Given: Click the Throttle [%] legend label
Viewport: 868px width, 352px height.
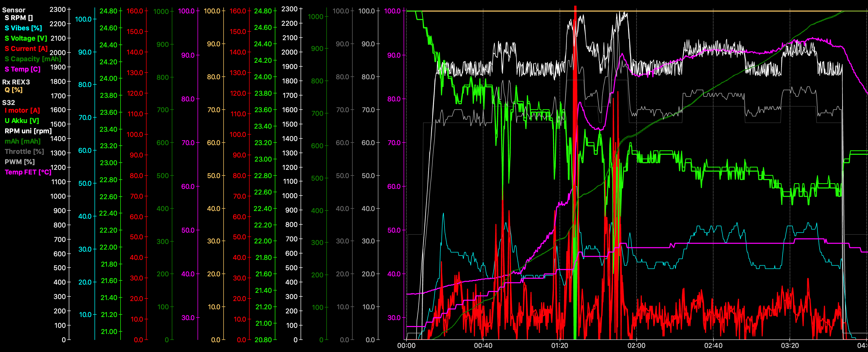Looking at the screenshot, I should point(24,152).
